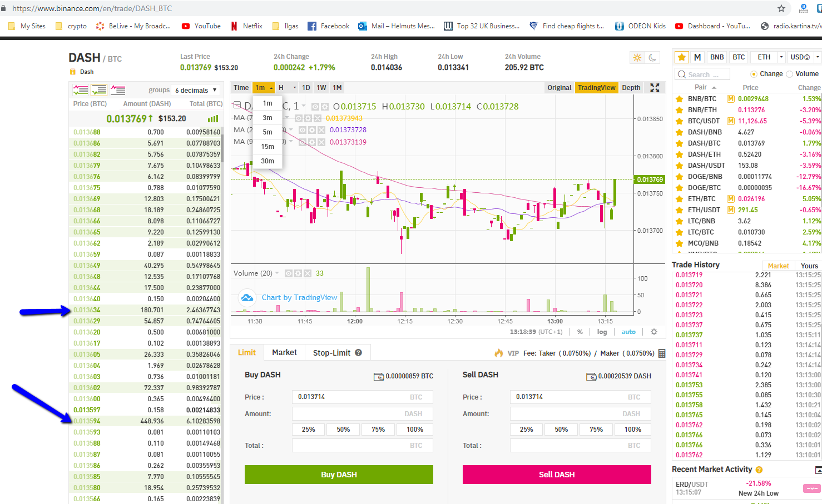Screen dimensions: 822x504
Task: Choose 15m from the interval menu
Action: pyautogui.click(x=268, y=147)
